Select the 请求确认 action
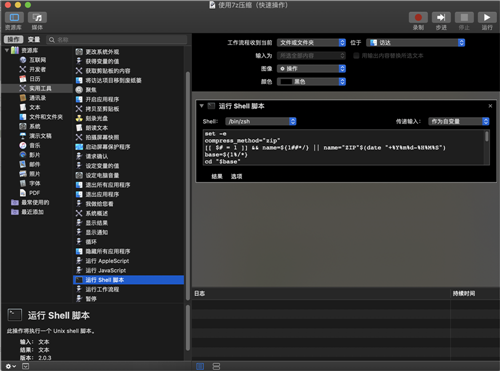This screenshot has width=500, height=371. [x=92, y=156]
